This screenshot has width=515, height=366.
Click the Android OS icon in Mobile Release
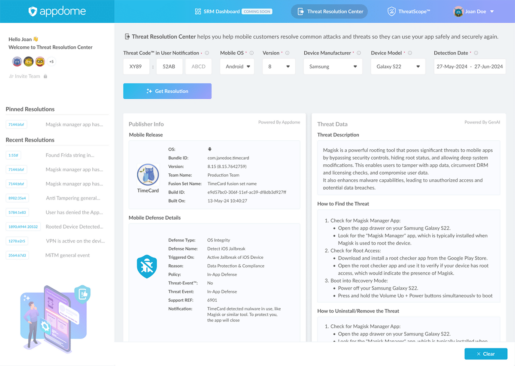(210, 149)
